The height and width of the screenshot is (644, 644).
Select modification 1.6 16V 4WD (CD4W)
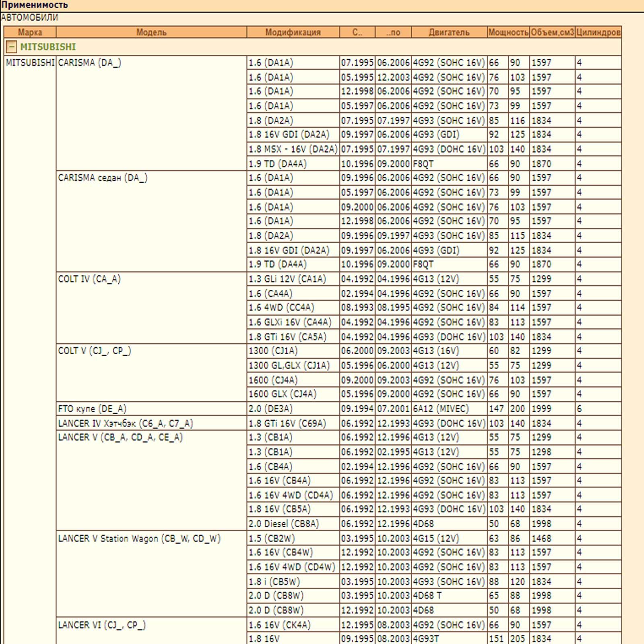coord(293,567)
